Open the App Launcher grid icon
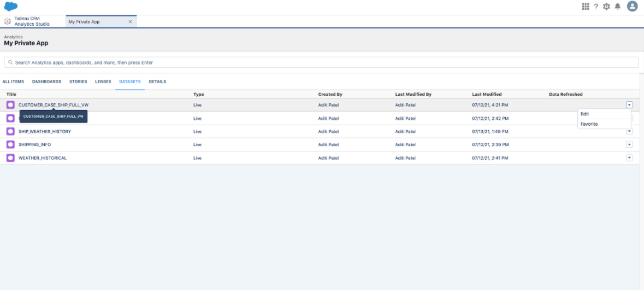Screen dimensions: 644x291 [586, 7]
